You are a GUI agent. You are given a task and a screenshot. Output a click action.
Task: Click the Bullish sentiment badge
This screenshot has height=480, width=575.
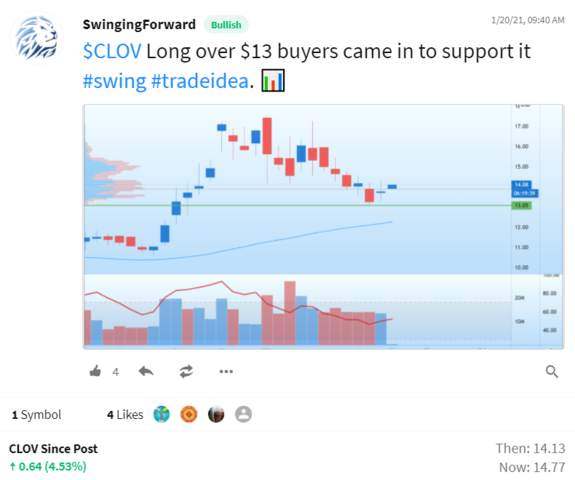(226, 25)
